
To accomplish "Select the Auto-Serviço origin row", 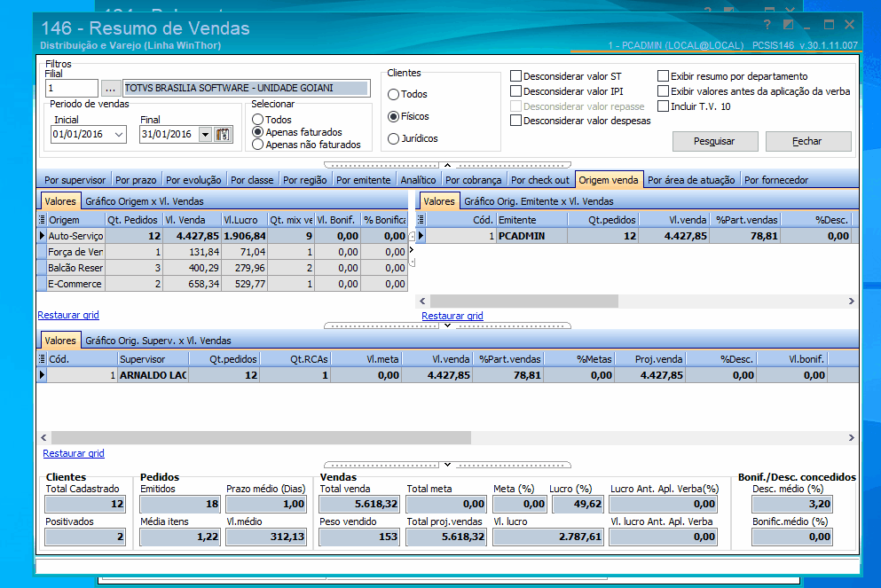I will 222,236.
